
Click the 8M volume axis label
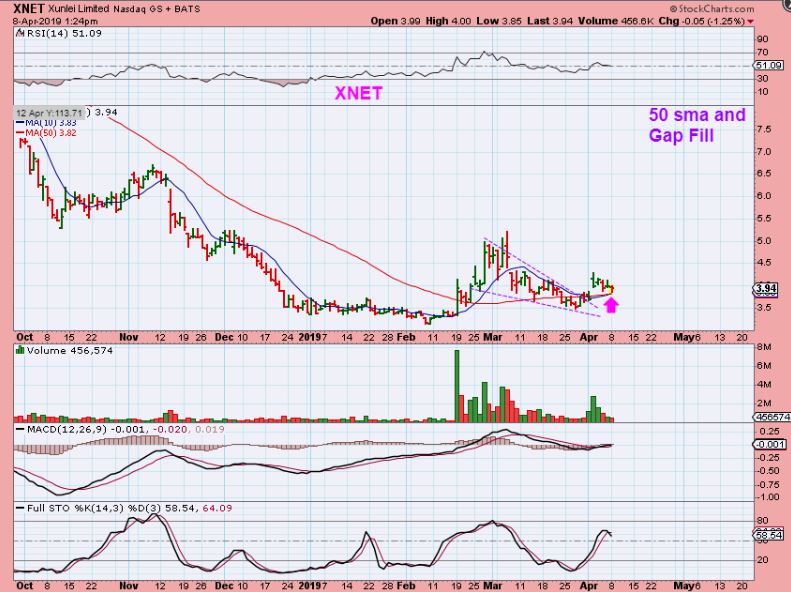click(x=764, y=347)
